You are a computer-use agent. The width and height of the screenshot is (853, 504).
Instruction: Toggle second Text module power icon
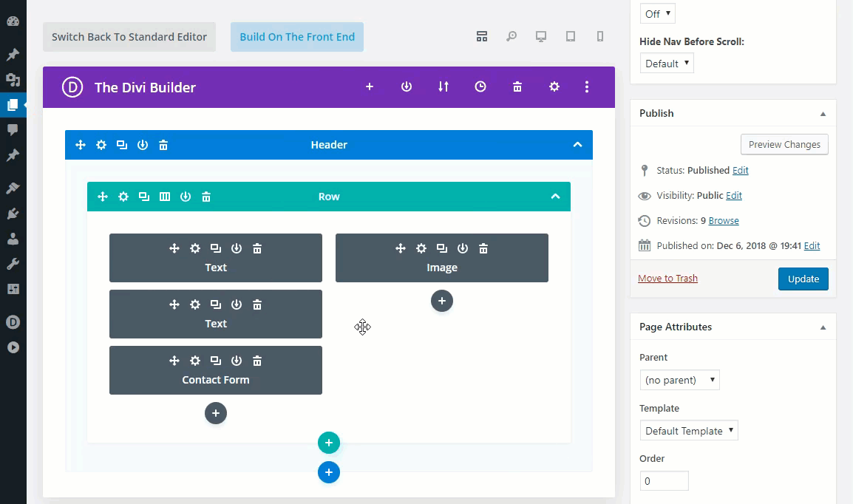pyautogui.click(x=237, y=304)
